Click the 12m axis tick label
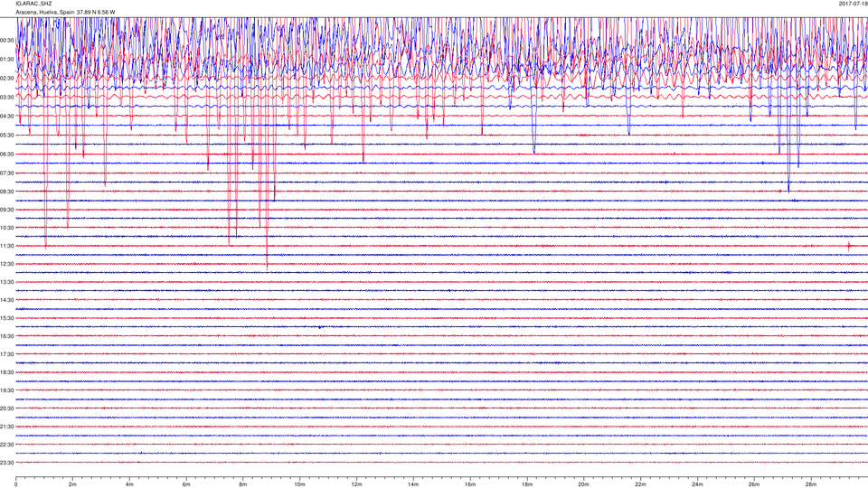The height and width of the screenshot is (488, 868). coord(356,484)
